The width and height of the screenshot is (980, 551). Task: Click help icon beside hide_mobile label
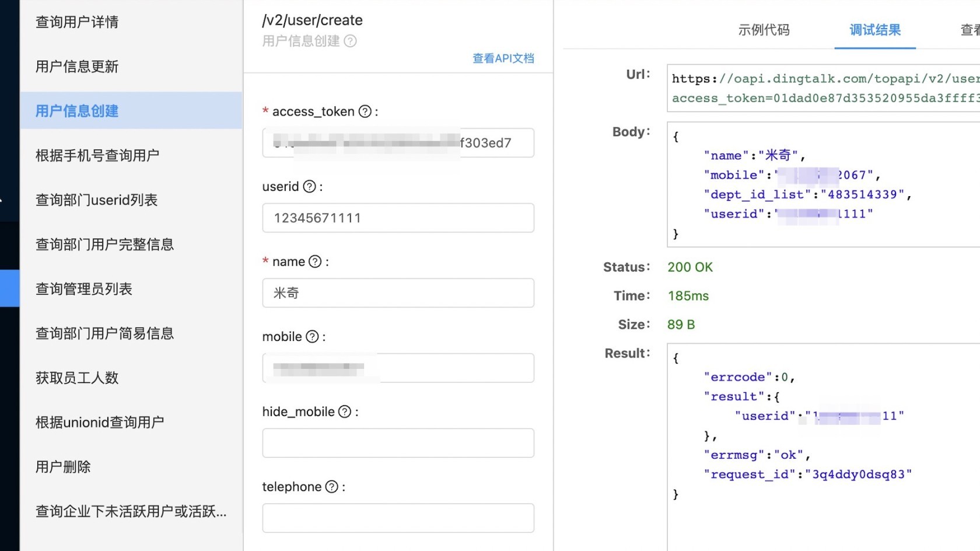tap(345, 411)
